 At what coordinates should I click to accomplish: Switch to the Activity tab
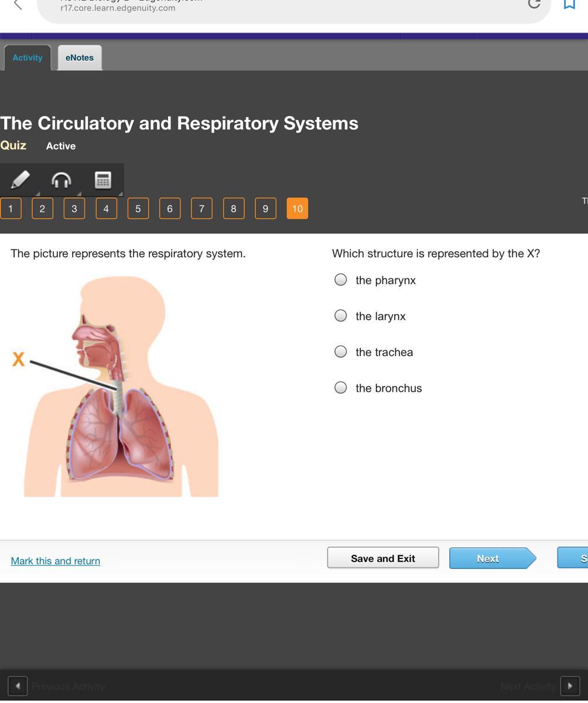click(x=28, y=57)
